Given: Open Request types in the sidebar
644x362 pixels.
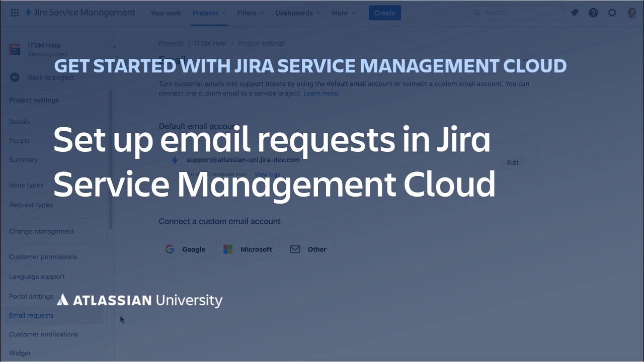Looking at the screenshot, I should 31,205.
